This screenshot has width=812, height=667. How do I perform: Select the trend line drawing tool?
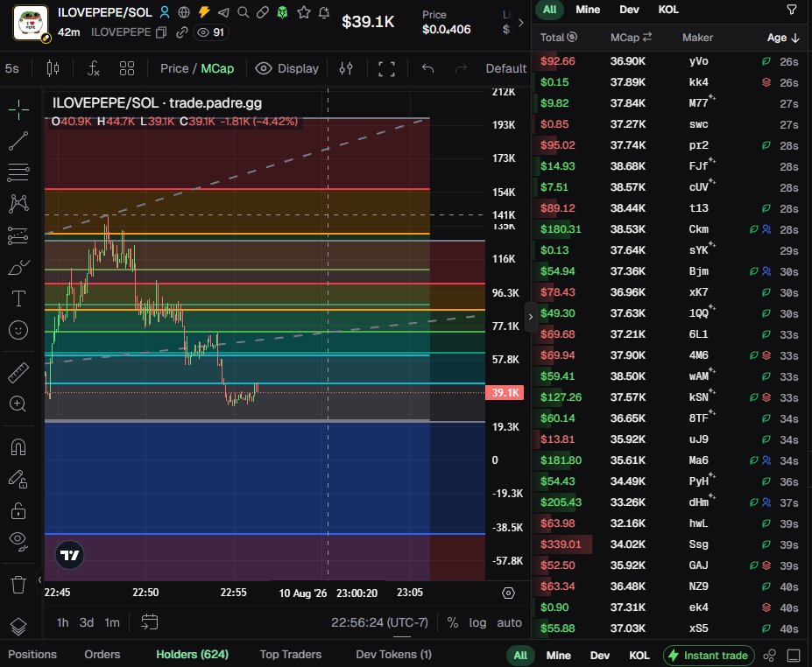coord(18,141)
